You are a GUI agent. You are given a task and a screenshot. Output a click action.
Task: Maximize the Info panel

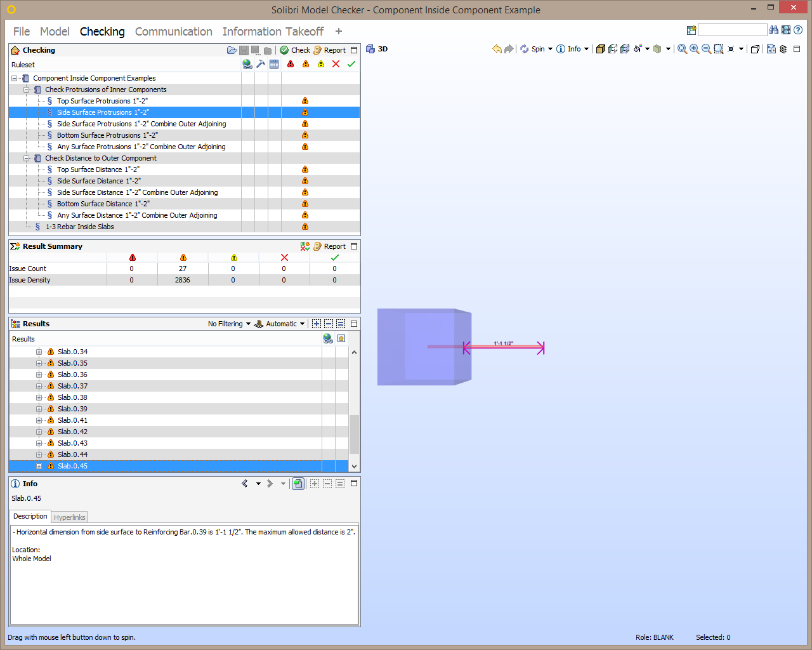354,484
